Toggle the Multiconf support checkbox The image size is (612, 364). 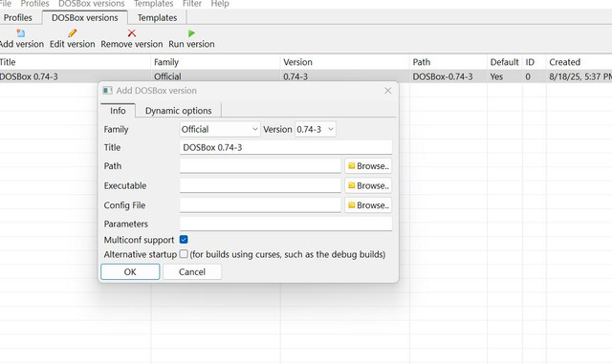(184, 239)
